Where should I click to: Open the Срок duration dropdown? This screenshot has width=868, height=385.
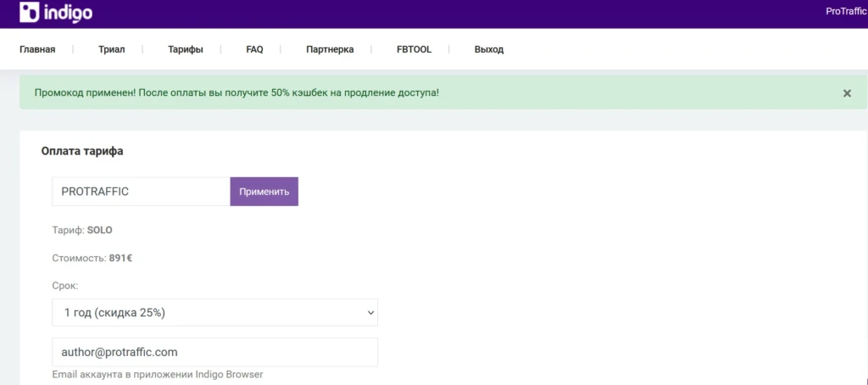(x=214, y=312)
